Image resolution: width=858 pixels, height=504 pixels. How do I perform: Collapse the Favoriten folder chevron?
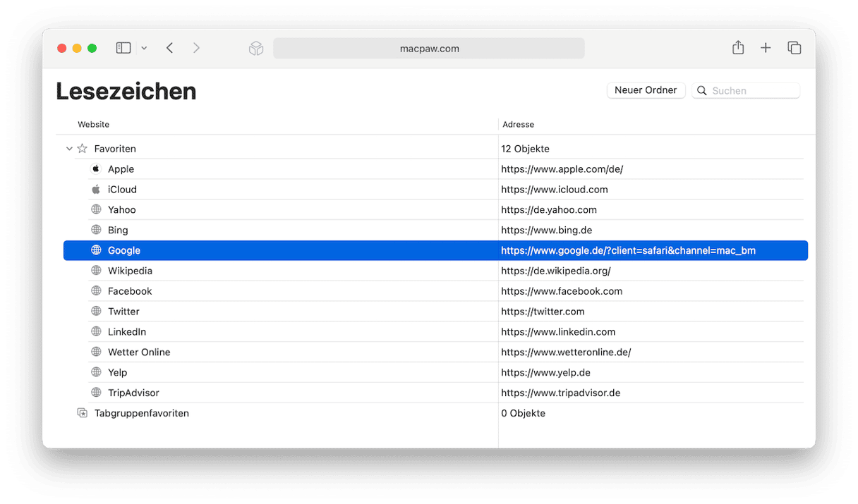(69, 149)
